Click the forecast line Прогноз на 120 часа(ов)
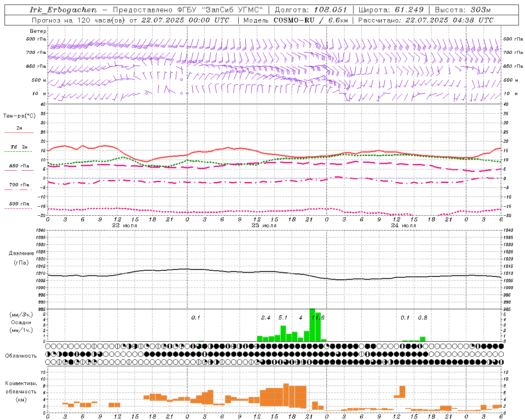525x420 pixels. click(x=79, y=20)
